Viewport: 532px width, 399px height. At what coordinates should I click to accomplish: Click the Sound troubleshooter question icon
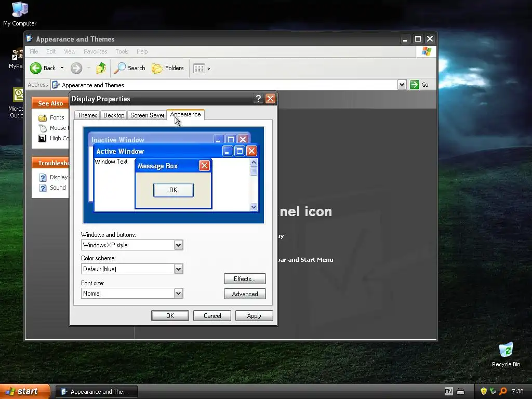click(x=43, y=188)
